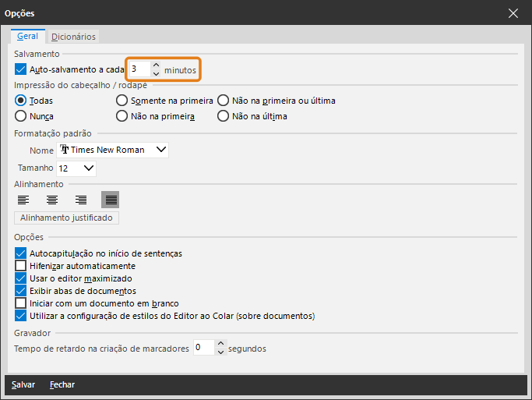Screen dimensions: 532x400
Task: Disable the Auto-salvamento checkbox
Action: pyautogui.click(x=21, y=69)
